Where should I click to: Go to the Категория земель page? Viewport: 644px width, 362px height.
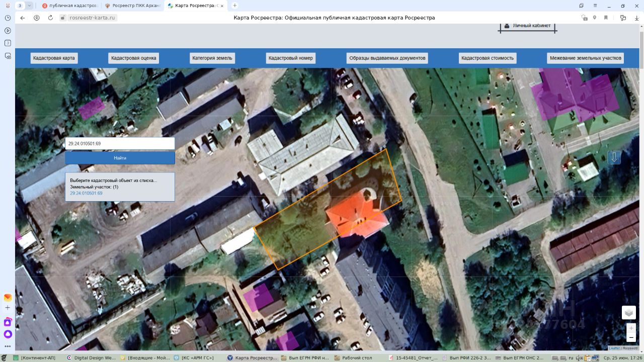click(x=212, y=58)
